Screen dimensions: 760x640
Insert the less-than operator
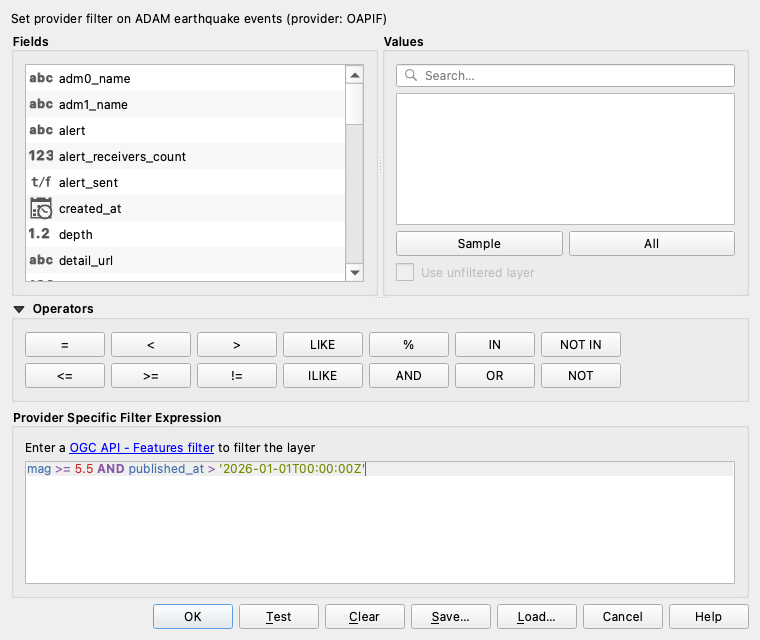pyautogui.click(x=151, y=345)
